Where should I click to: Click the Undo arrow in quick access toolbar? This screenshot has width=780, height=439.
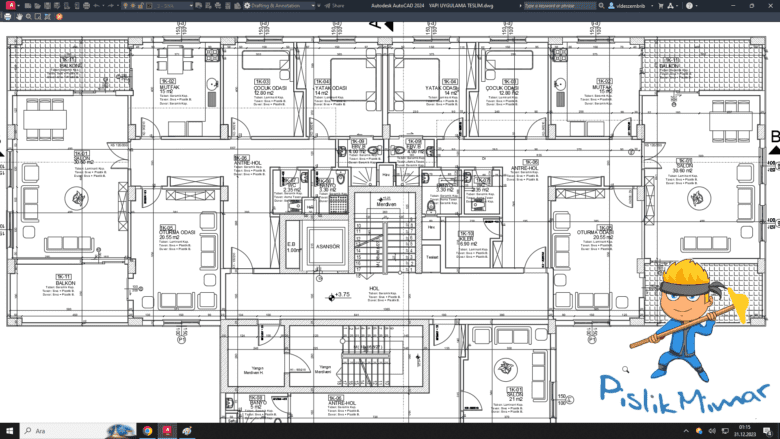click(97, 5)
